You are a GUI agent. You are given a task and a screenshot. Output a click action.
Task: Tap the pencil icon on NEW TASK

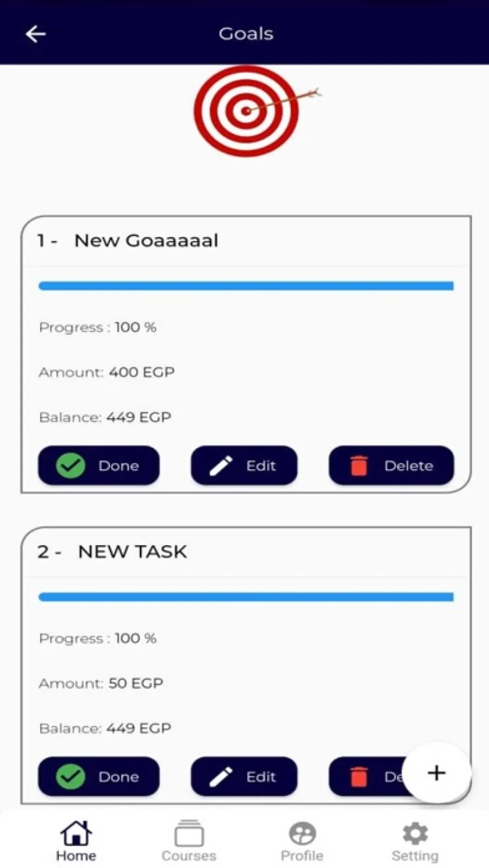pos(221,777)
